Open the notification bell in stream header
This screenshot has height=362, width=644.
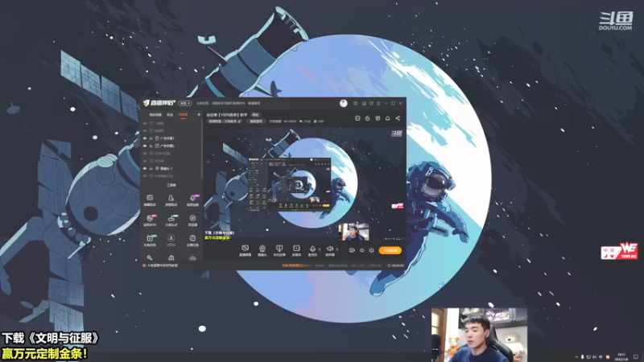coord(388,118)
